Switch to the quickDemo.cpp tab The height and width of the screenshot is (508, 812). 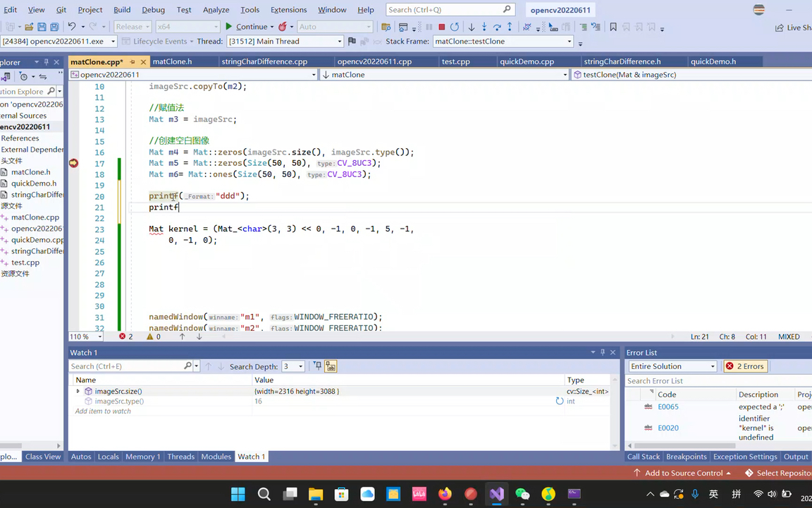point(527,61)
